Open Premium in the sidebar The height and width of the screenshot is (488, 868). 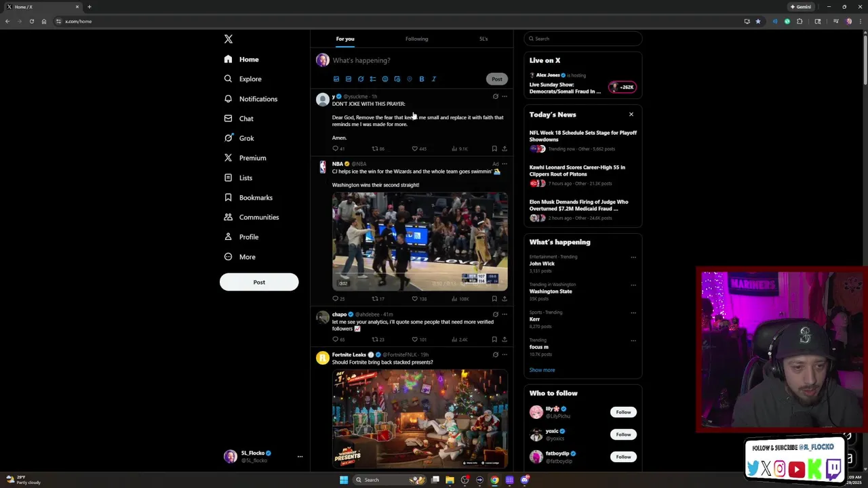tap(245, 158)
